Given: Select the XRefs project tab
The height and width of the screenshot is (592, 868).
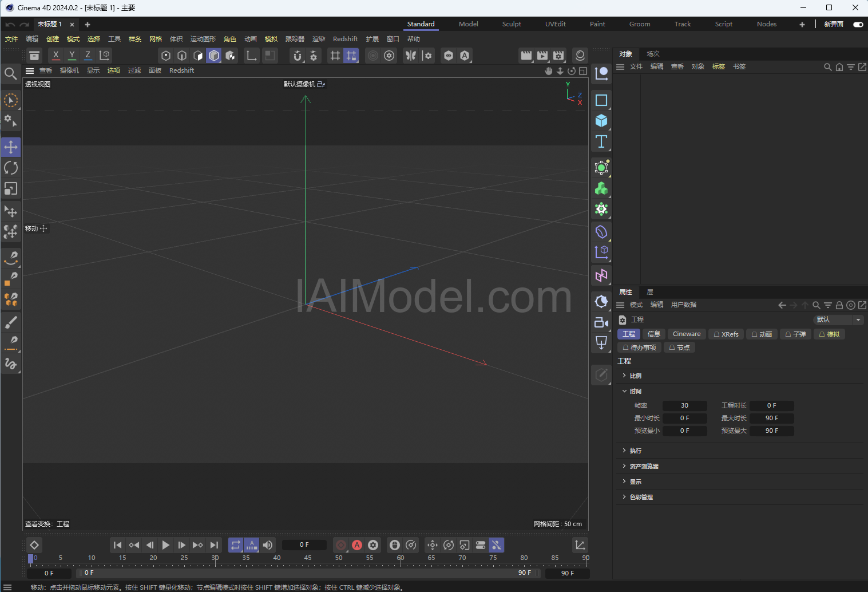Looking at the screenshot, I should point(726,334).
